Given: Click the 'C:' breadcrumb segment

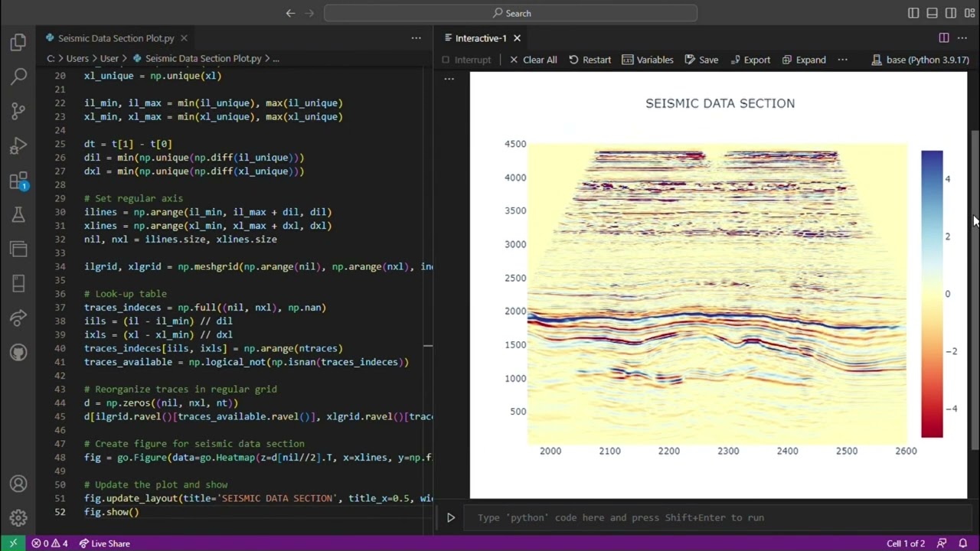Looking at the screenshot, I should tap(51, 58).
